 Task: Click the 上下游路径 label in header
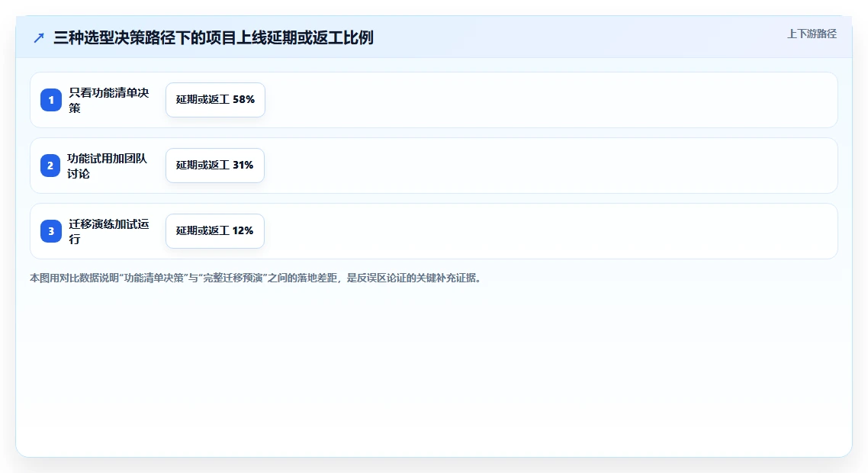(812, 34)
